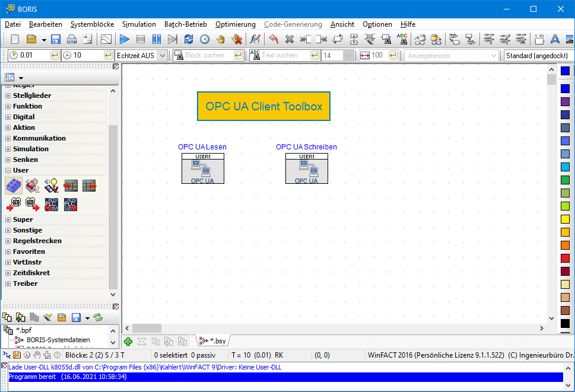
Task: Click into the Text suchen search field
Action: click(x=285, y=55)
